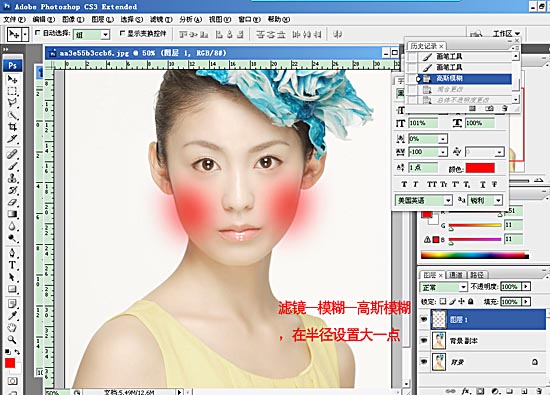Create new snapshot in History panel
This screenshot has height=395, width=550.
489,108
